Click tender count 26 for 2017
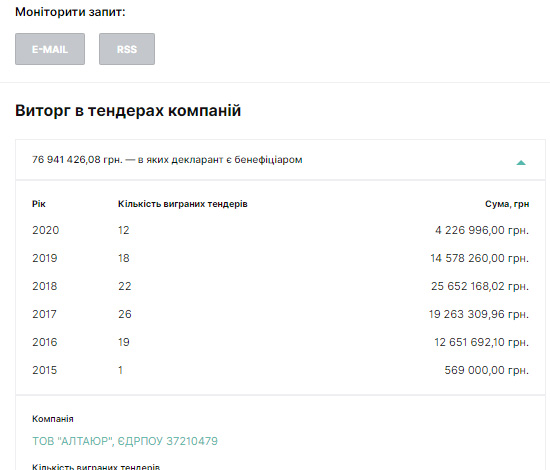The image size is (550, 470). tap(125, 314)
